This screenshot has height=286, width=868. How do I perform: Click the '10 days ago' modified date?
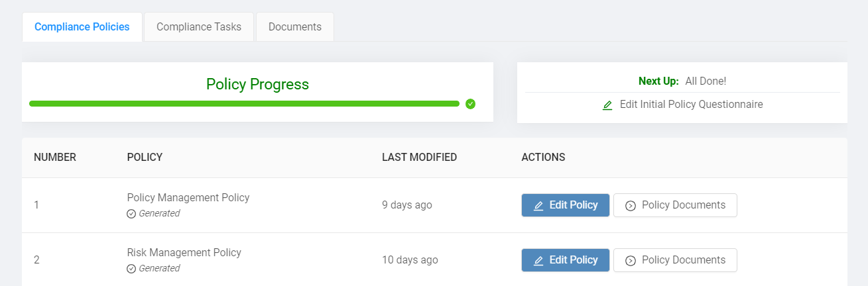point(410,260)
